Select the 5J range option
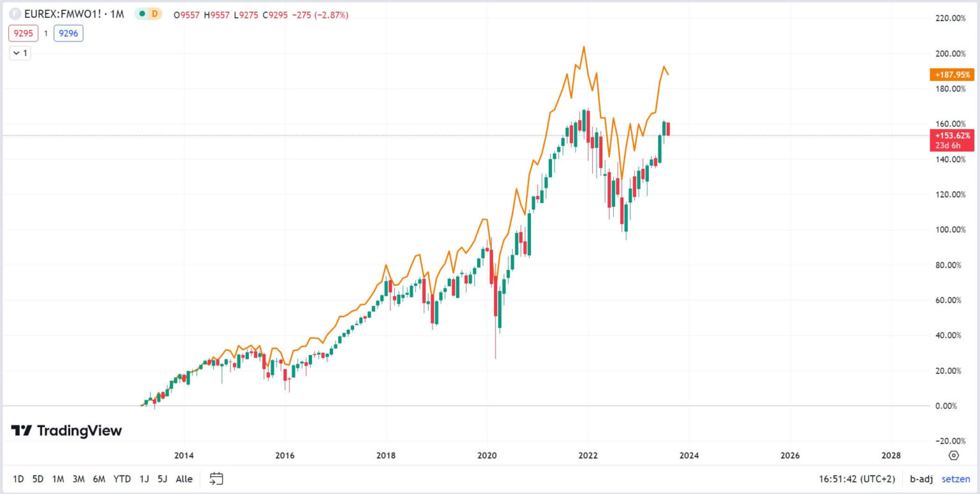 click(x=161, y=479)
